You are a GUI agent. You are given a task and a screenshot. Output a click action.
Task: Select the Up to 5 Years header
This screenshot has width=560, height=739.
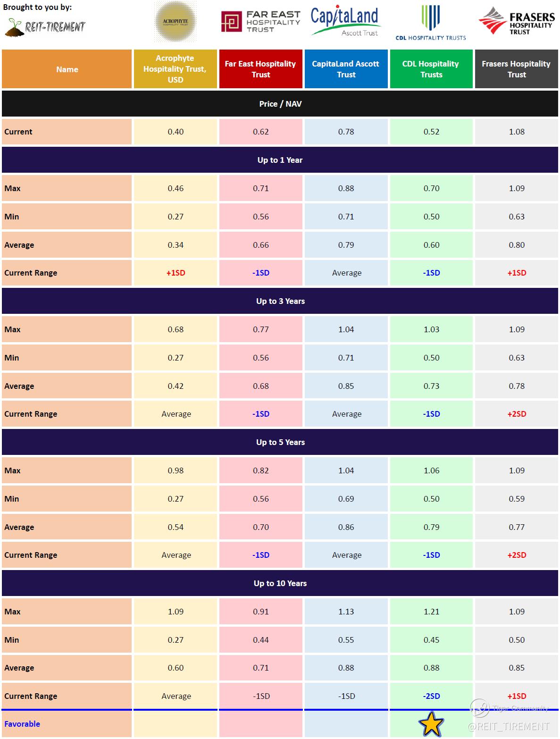coord(280,442)
